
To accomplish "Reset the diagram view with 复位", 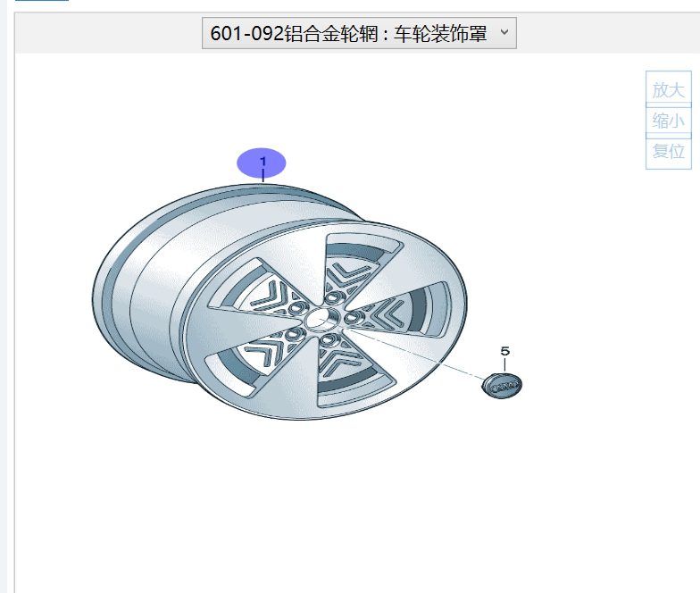I will coord(668,151).
